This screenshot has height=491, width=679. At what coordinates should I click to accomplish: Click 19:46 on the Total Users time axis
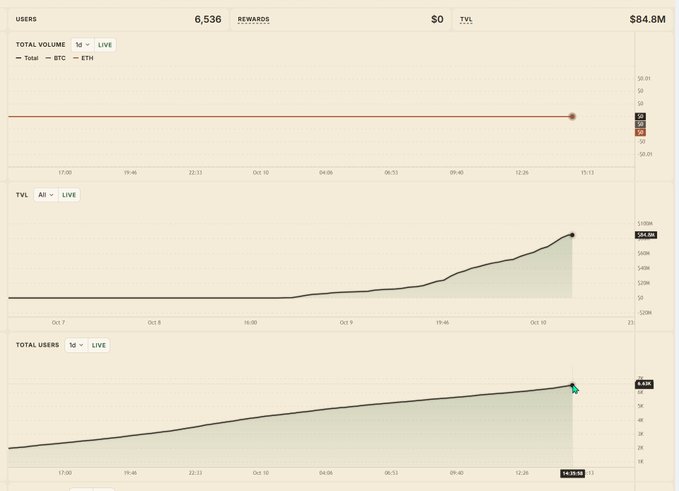point(130,473)
